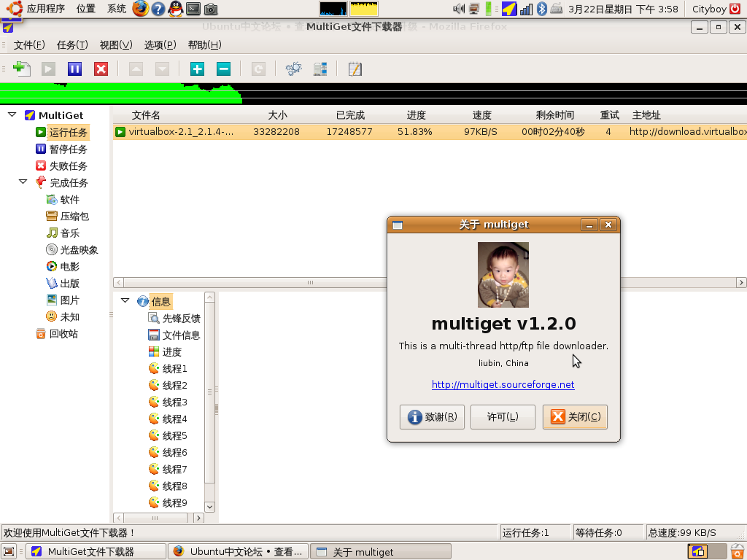This screenshot has width=747, height=560.
Task: Click show desktop icon in bottom panel
Action: coord(9,551)
